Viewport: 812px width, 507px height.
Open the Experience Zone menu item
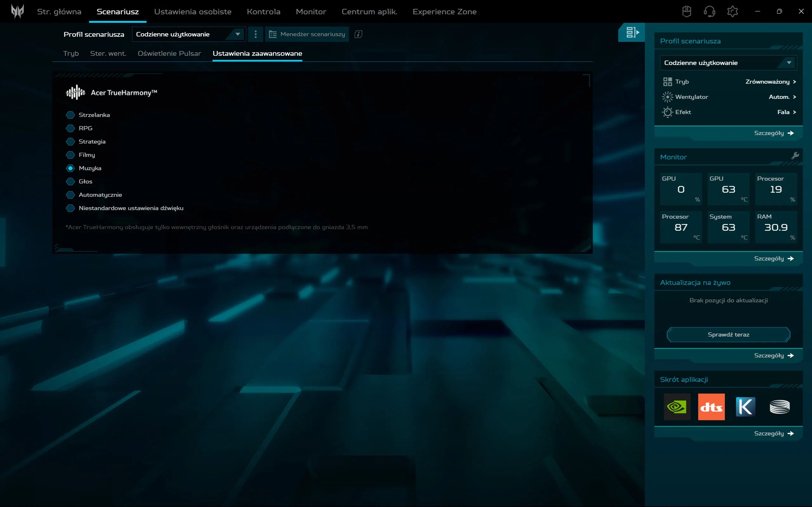point(445,11)
